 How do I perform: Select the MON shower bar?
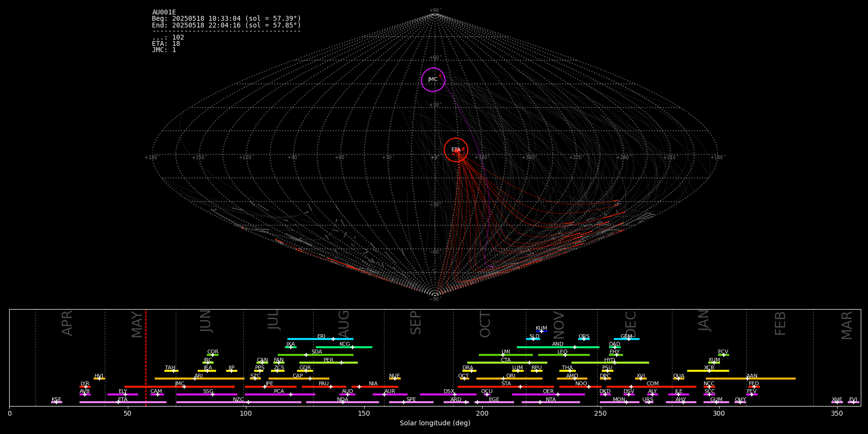coord(620,402)
